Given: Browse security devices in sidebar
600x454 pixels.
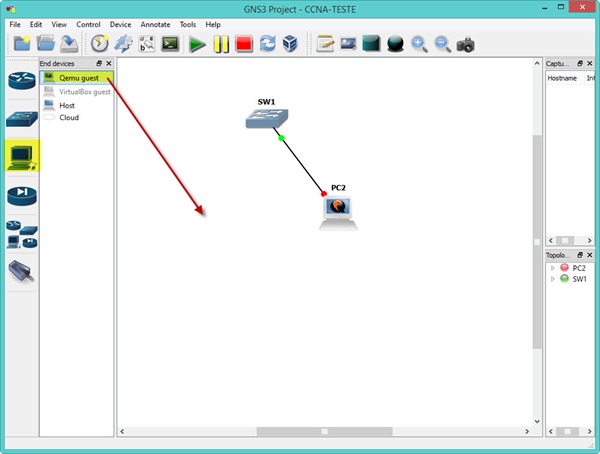Looking at the screenshot, I should point(22,196).
